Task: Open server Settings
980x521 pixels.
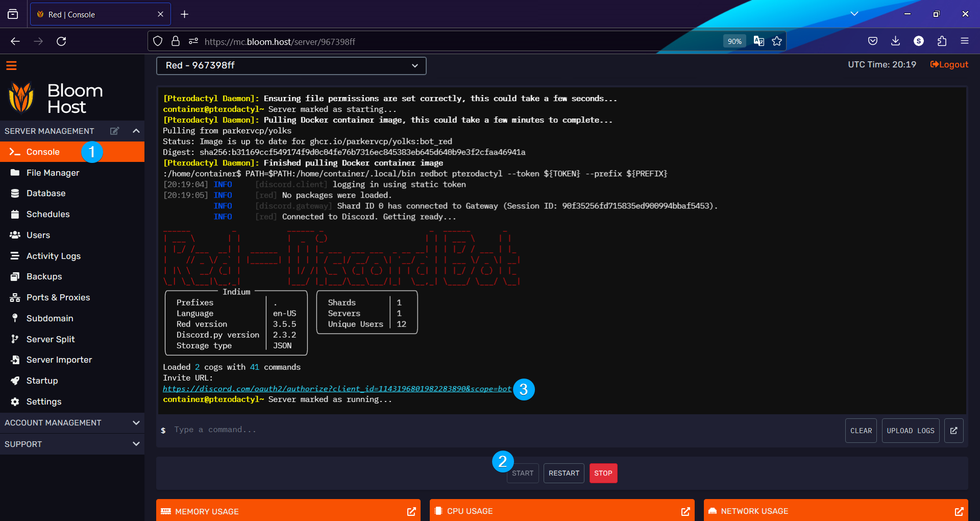Action: [72, 401]
